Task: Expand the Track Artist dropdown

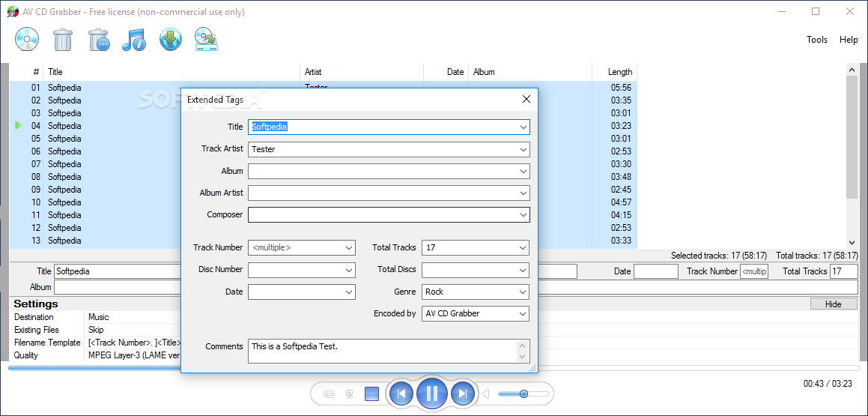Action: (523, 149)
